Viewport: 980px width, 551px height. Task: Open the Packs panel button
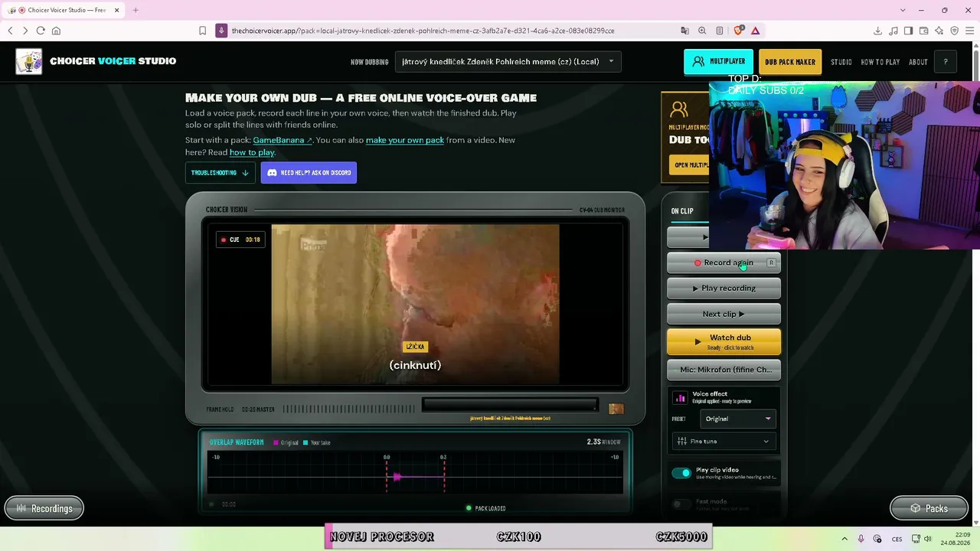[x=929, y=508]
